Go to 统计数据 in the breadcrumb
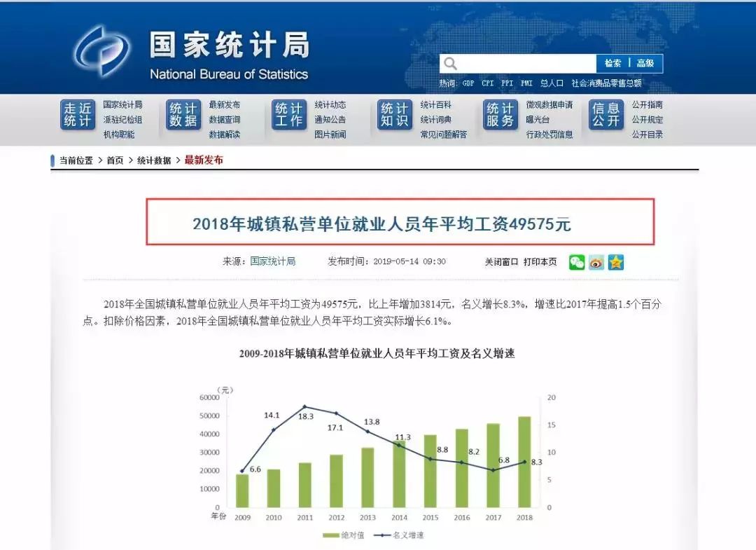Screen dimensions: 756x550 [x=154, y=160]
